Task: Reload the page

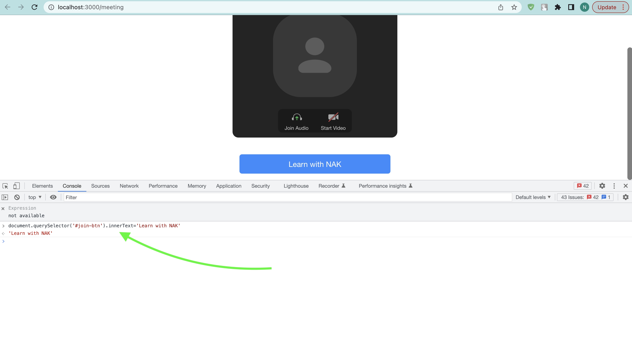Action: 35,7
